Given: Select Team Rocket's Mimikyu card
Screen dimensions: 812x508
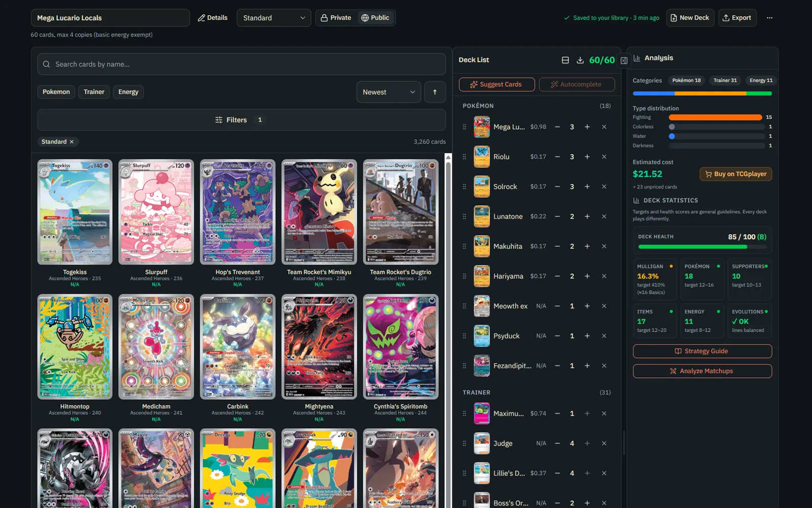Looking at the screenshot, I should pyautogui.click(x=319, y=212).
